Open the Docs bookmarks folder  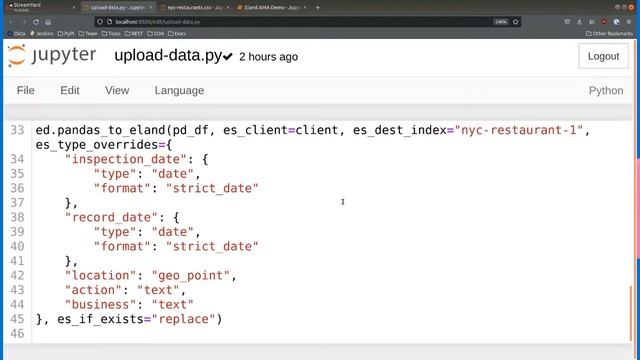point(177,33)
